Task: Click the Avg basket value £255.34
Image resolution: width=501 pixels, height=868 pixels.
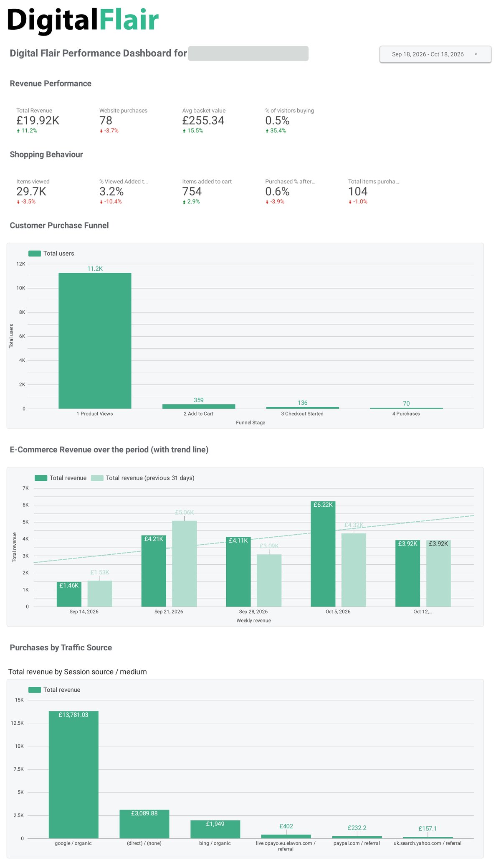Action: [x=203, y=121]
